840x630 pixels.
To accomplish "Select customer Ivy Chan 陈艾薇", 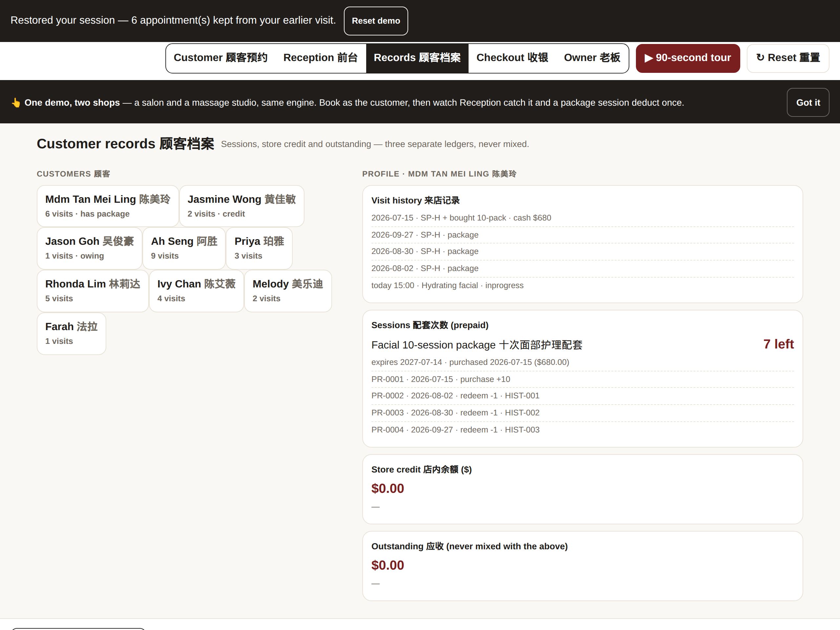I will click(x=196, y=291).
